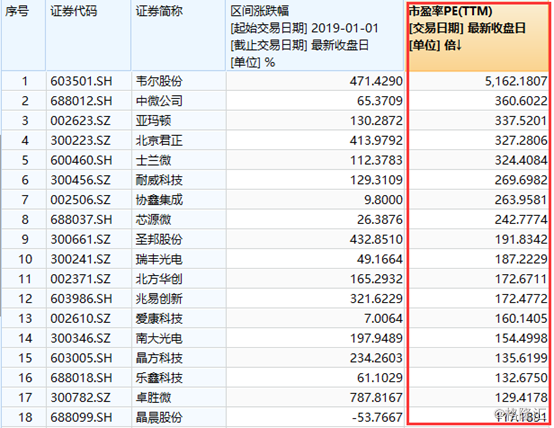Select the change value 471.4290
The width and height of the screenshot is (554, 428).
tap(376, 81)
